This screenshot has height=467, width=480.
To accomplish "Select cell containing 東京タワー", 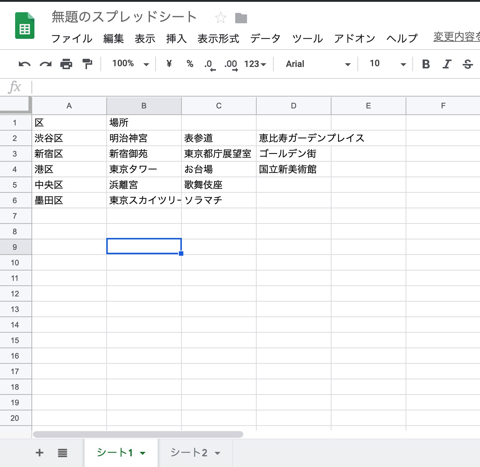I will 144,169.
